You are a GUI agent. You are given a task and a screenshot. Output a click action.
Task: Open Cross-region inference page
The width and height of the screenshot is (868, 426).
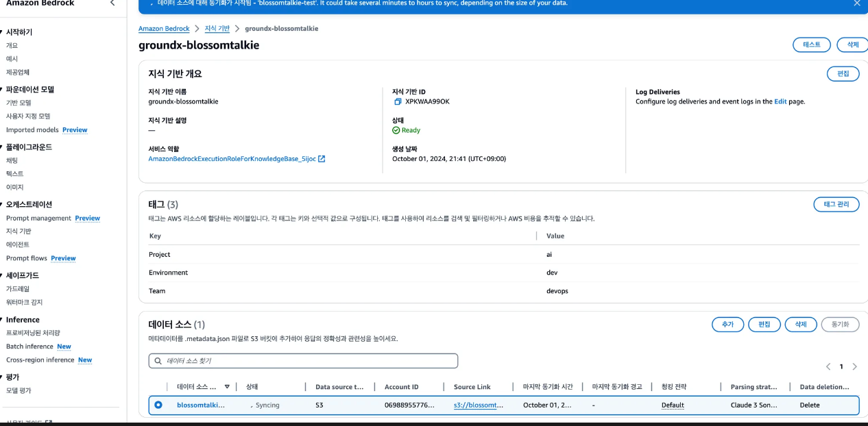click(40, 360)
